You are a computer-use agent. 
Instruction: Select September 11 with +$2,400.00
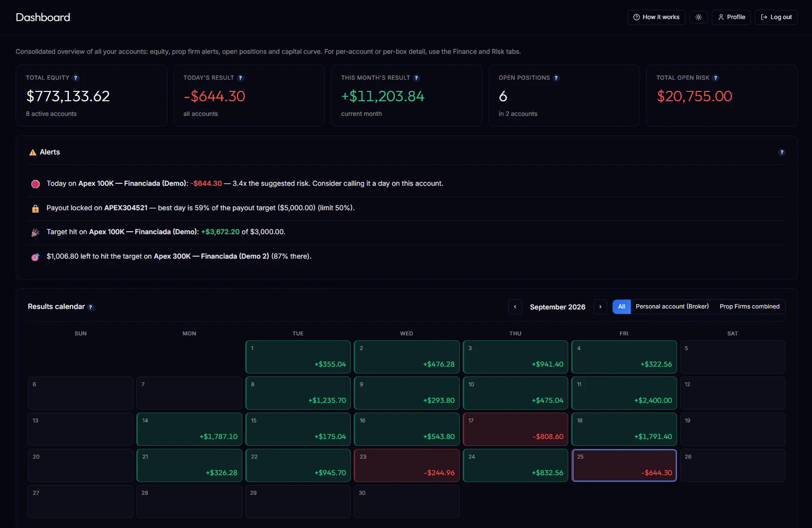pos(624,393)
